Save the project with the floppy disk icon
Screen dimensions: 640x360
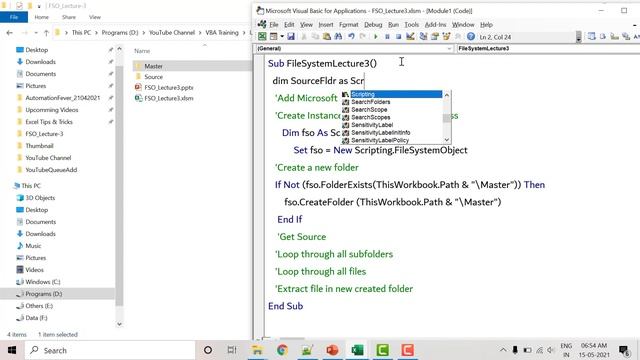[291, 37]
